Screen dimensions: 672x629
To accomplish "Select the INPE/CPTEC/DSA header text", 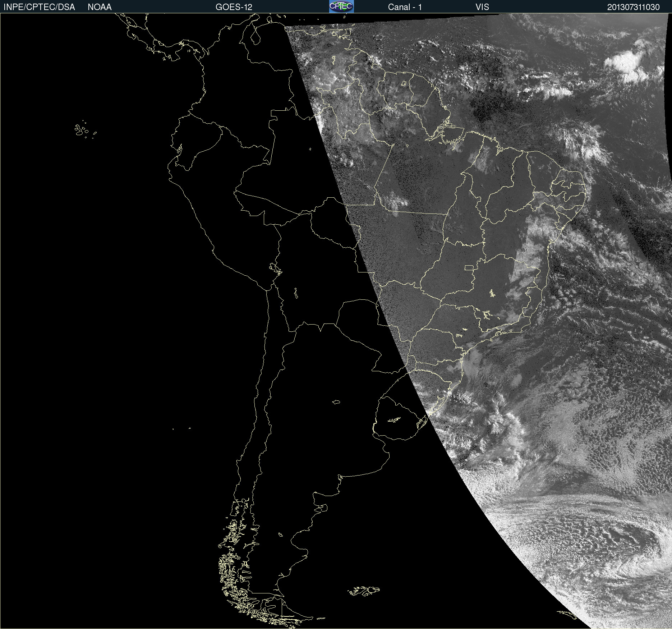I will 39,7.
